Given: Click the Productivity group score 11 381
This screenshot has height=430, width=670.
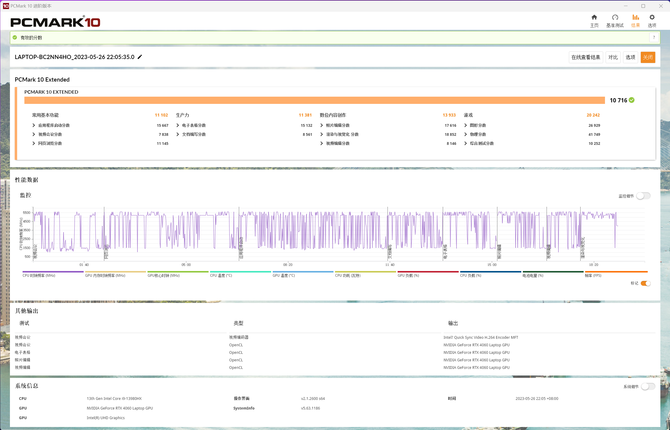Looking at the screenshot, I should pos(306,115).
